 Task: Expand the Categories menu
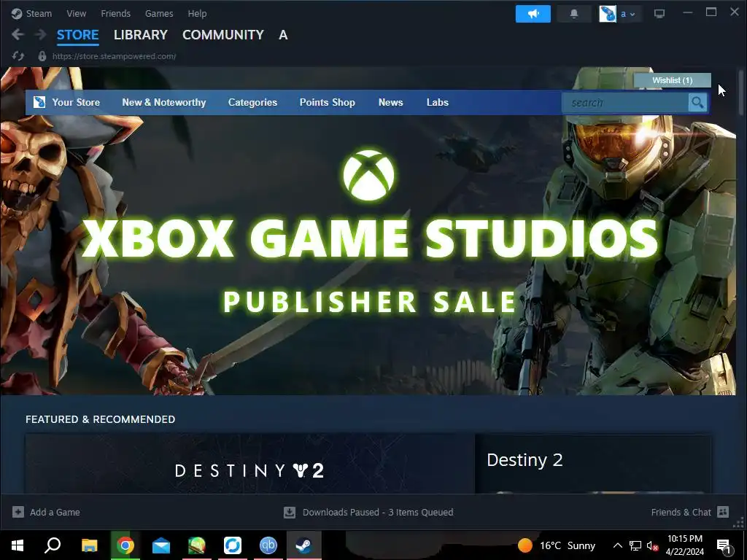point(252,102)
